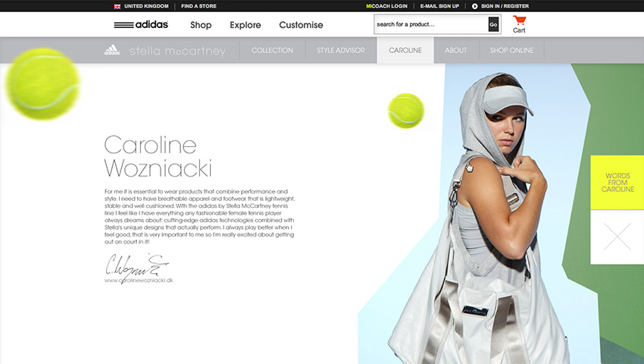The height and width of the screenshot is (364, 644).
Task: Select the Caroline tab
Action: pos(405,50)
